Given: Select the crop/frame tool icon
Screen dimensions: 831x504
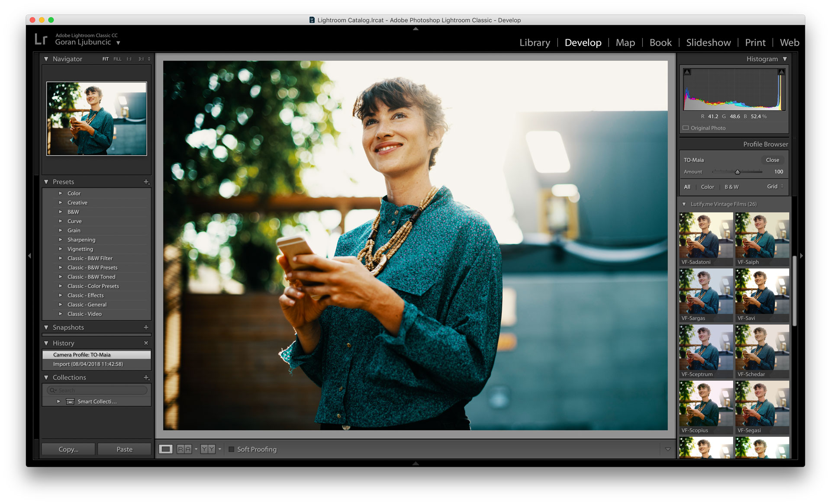Looking at the screenshot, I should 166,449.
